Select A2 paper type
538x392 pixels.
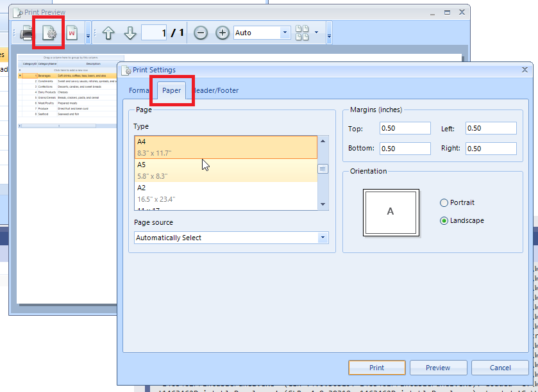coord(226,193)
